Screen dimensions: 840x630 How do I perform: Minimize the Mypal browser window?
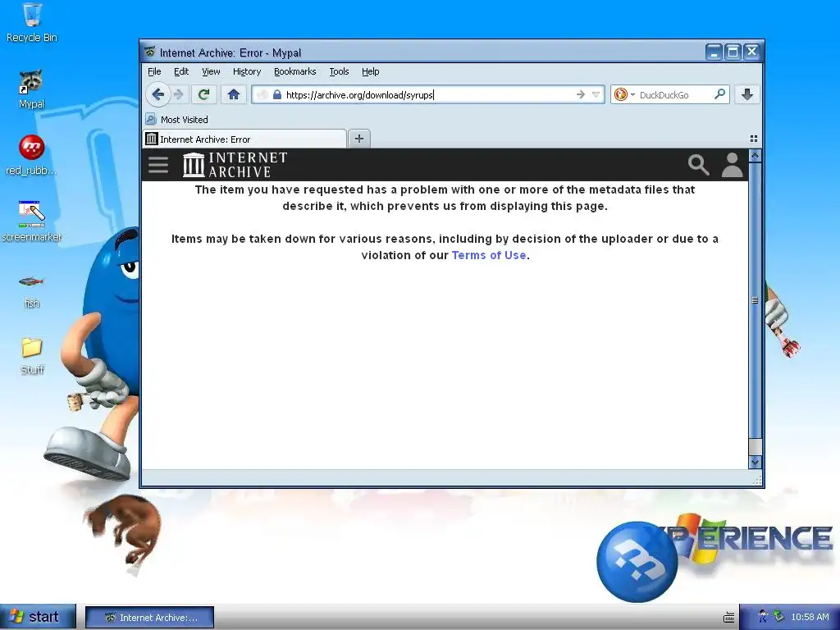pos(714,52)
